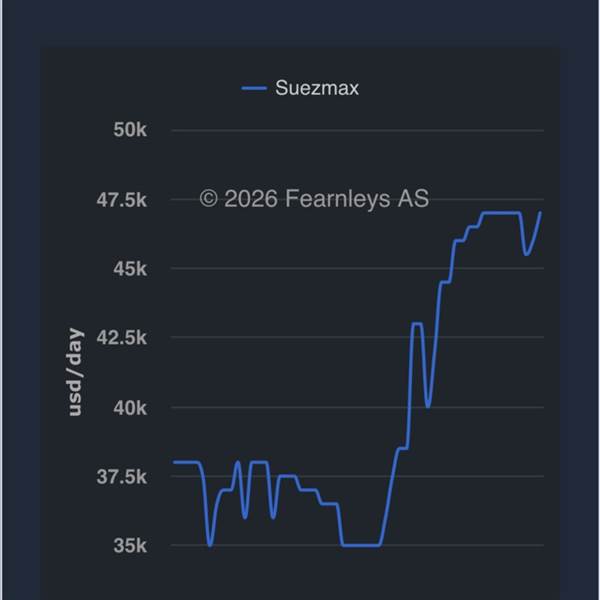Image resolution: width=600 pixels, height=600 pixels.
Task: Select the 45k y-axis tick label
Action: coord(128,269)
